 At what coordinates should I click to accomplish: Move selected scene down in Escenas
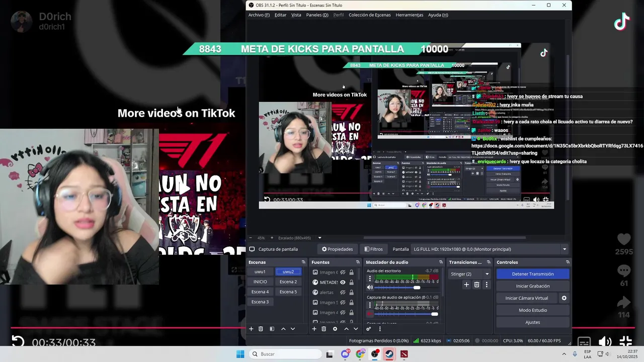293,329
